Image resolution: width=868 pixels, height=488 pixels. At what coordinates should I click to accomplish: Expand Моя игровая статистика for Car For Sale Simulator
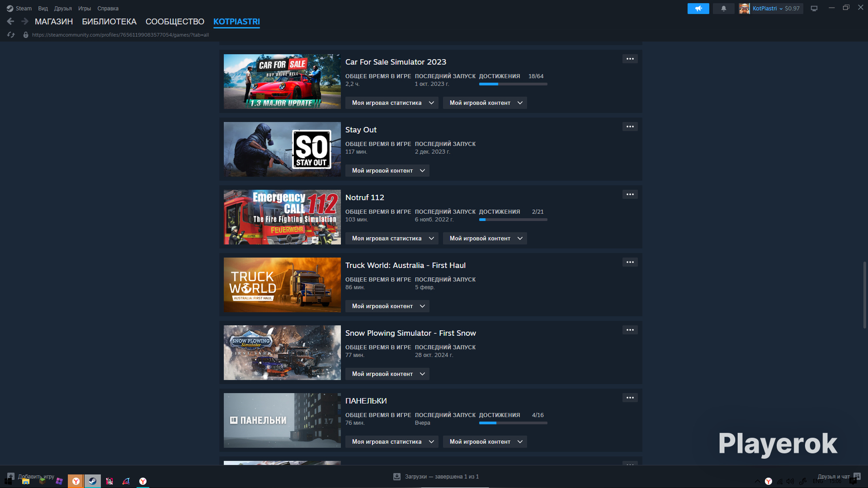coord(392,103)
